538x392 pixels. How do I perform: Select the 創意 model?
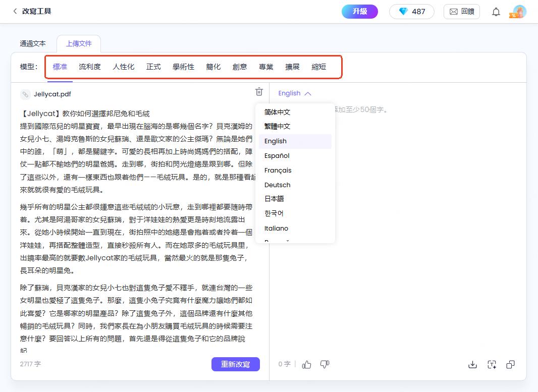pyautogui.click(x=240, y=67)
